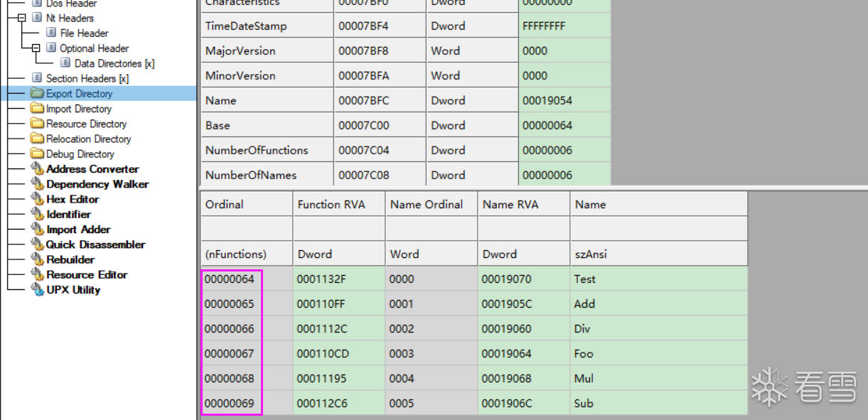Viewport: 868px width, 420px height.
Task: Open the UPX Utility tool
Action: 73,290
